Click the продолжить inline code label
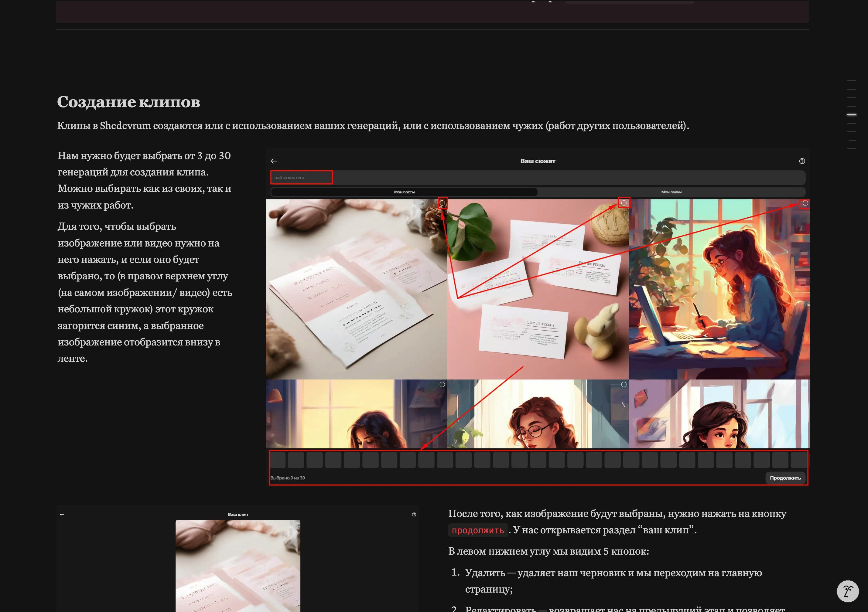The image size is (868, 612). point(478,530)
